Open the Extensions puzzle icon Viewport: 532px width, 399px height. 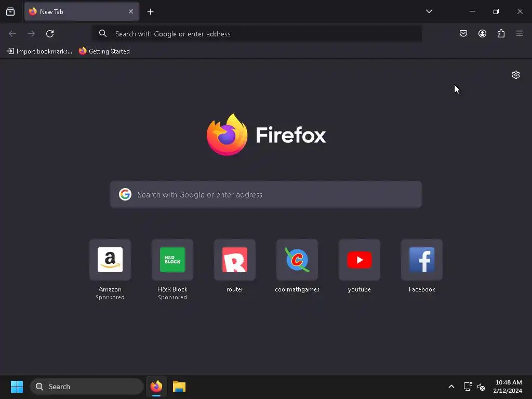coord(501,33)
